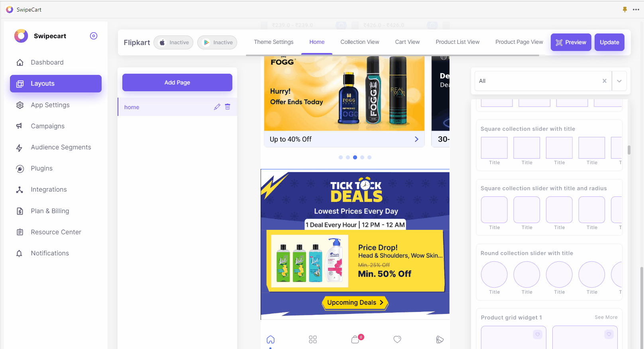The height and width of the screenshot is (349, 644).
Task: Click the Campaigns megaphone icon
Action: (19, 126)
